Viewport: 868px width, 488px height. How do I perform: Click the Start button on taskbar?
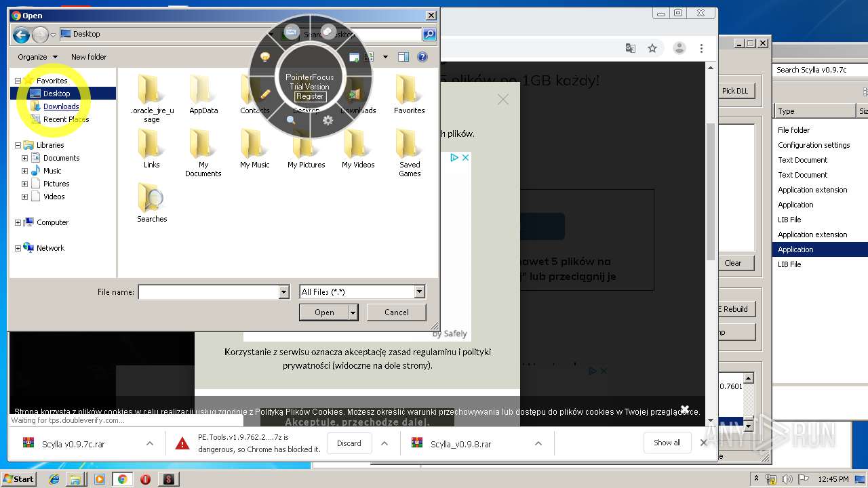pos(19,479)
